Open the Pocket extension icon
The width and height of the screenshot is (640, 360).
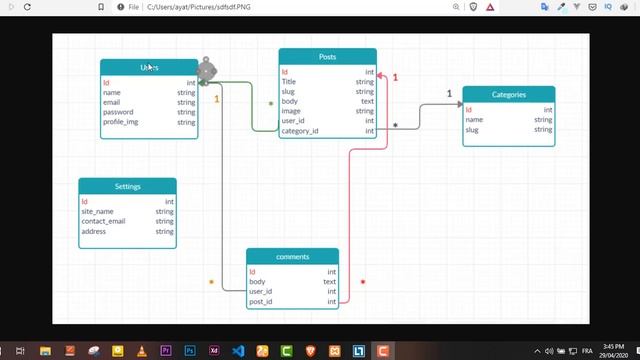[x=592, y=7]
